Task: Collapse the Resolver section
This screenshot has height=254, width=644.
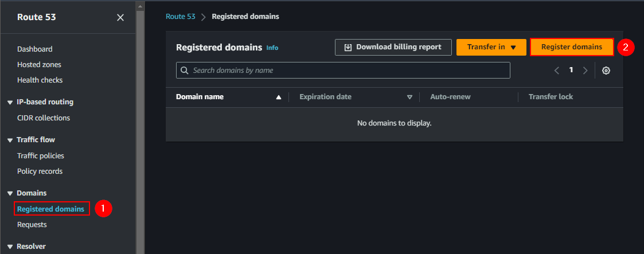Action: (10, 247)
